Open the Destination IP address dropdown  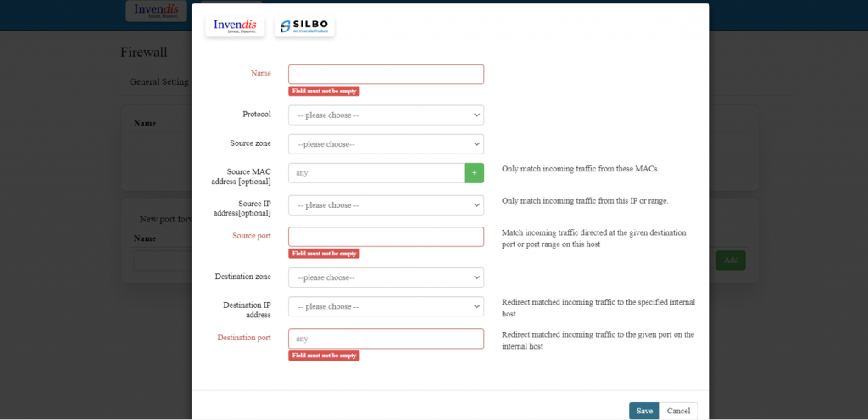click(386, 306)
